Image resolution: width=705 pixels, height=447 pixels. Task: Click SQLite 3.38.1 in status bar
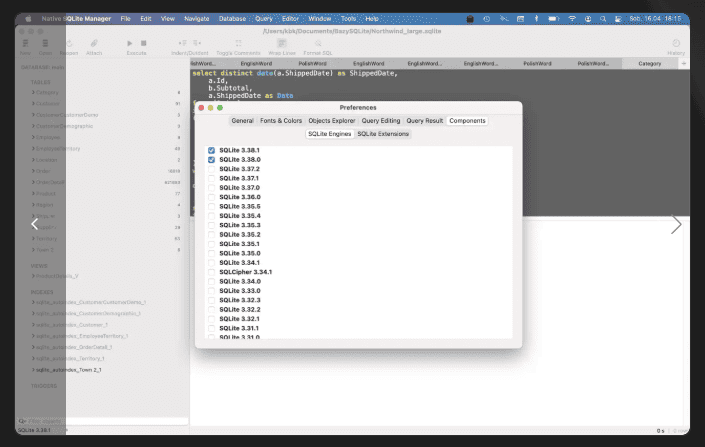point(34,430)
